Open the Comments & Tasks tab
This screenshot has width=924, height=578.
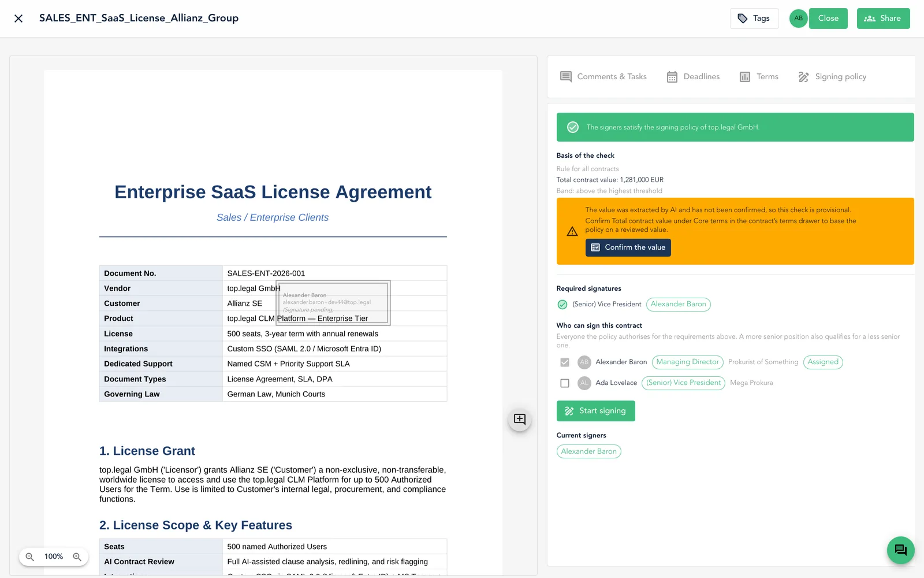[x=603, y=77]
